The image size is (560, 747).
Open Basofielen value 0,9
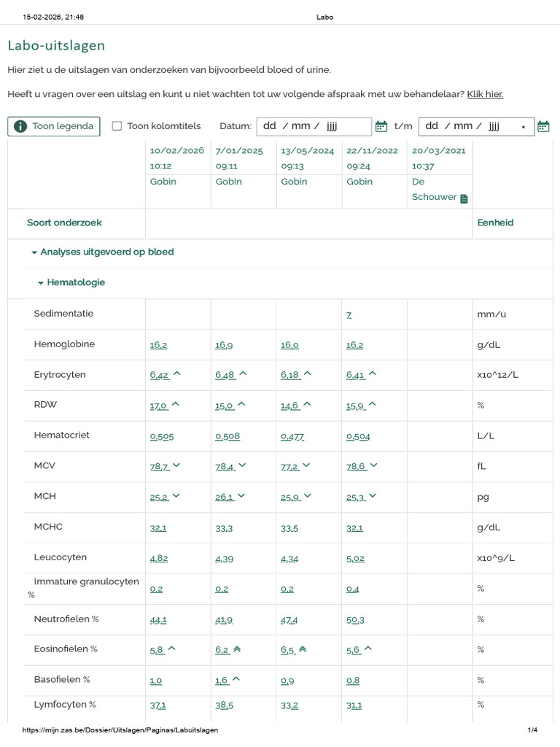[x=287, y=681]
